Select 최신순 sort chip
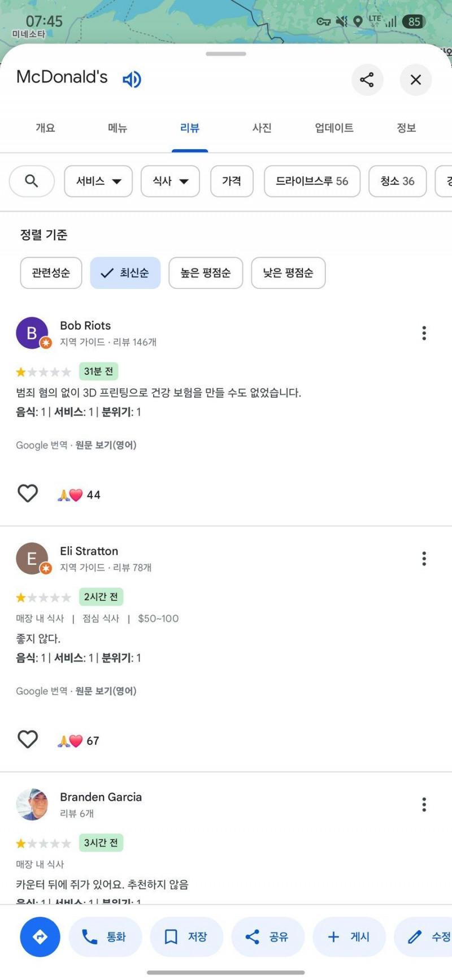452x980 pixels. point(125,273)
